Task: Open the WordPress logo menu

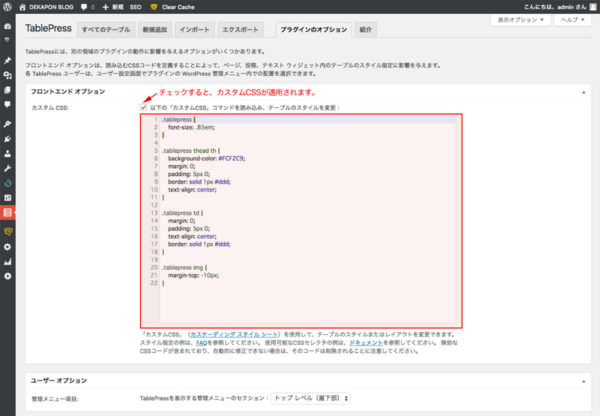Action: point(7,7)
